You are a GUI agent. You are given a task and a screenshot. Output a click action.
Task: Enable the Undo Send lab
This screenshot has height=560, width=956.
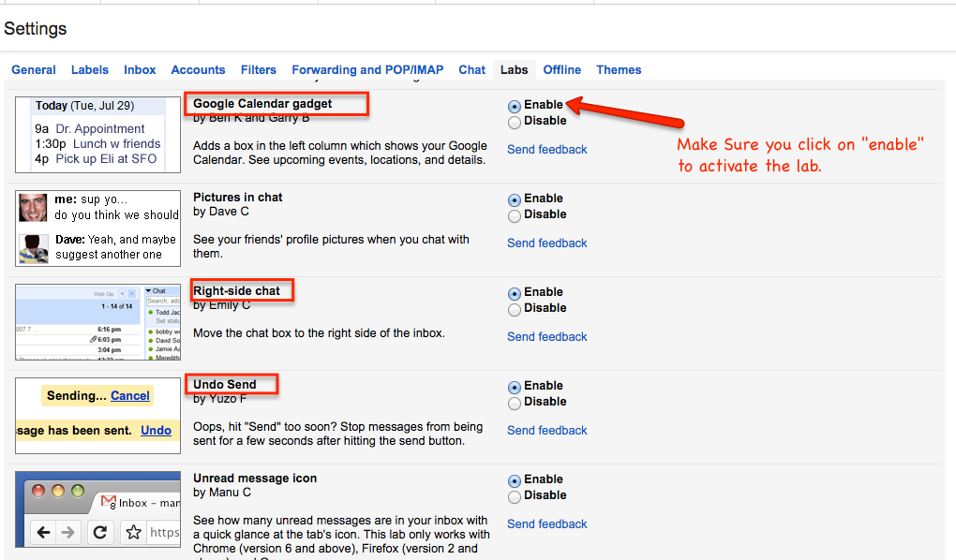[x=515, y=387]
